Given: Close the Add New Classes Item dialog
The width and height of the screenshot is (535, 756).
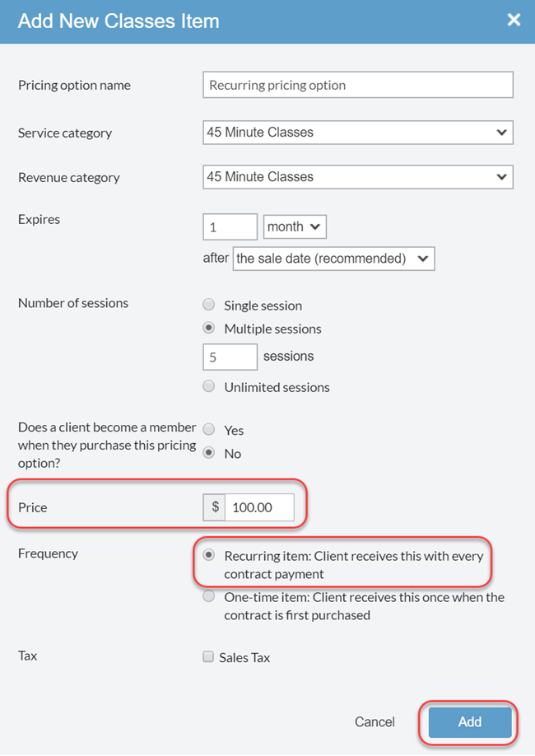Looking at the screenshot, I should pos(514,20).
